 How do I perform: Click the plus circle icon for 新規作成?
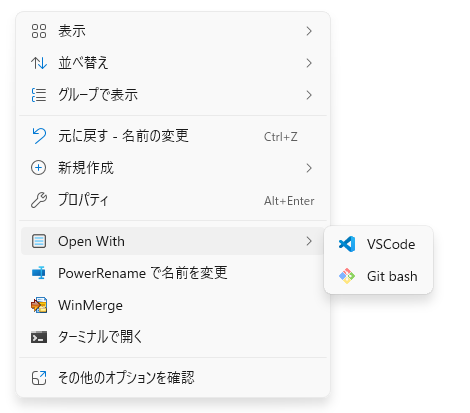pyautogui.click(x=39, y=168)
